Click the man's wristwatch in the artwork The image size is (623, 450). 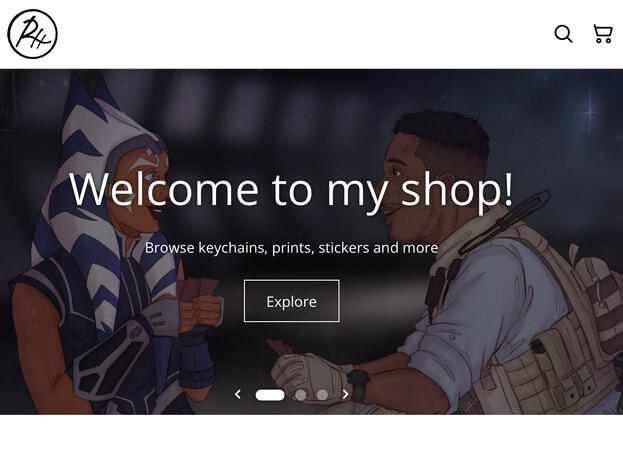[358, 384]
